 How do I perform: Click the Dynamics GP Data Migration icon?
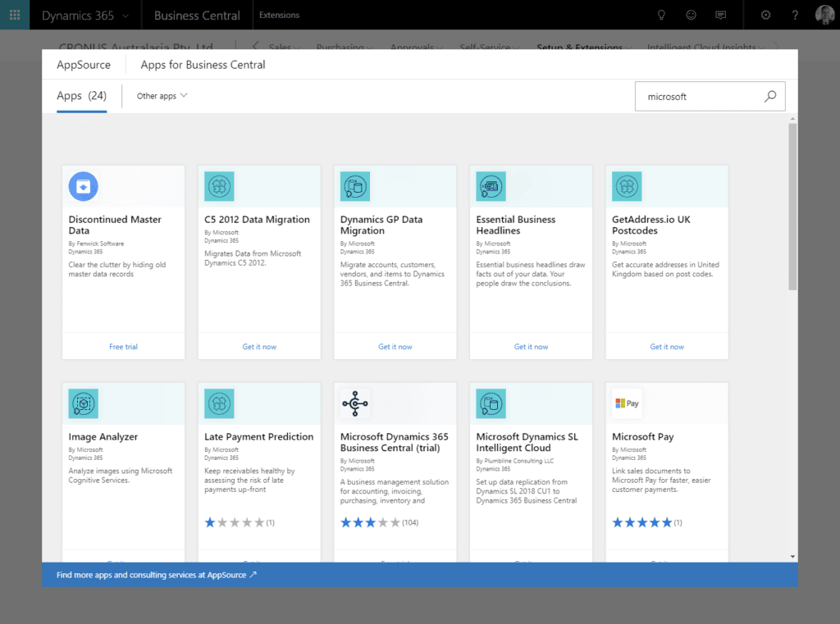click(355, 186)
